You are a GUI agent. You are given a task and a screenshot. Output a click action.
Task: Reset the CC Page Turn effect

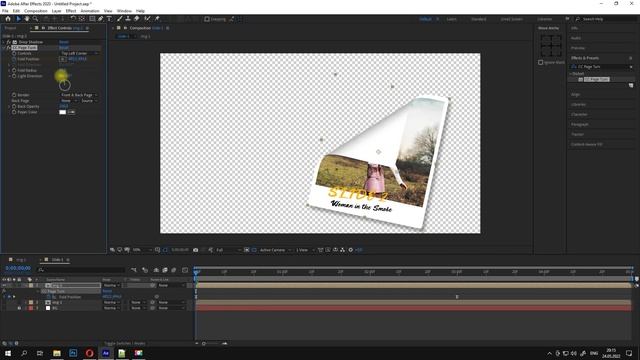pos(64,48)
